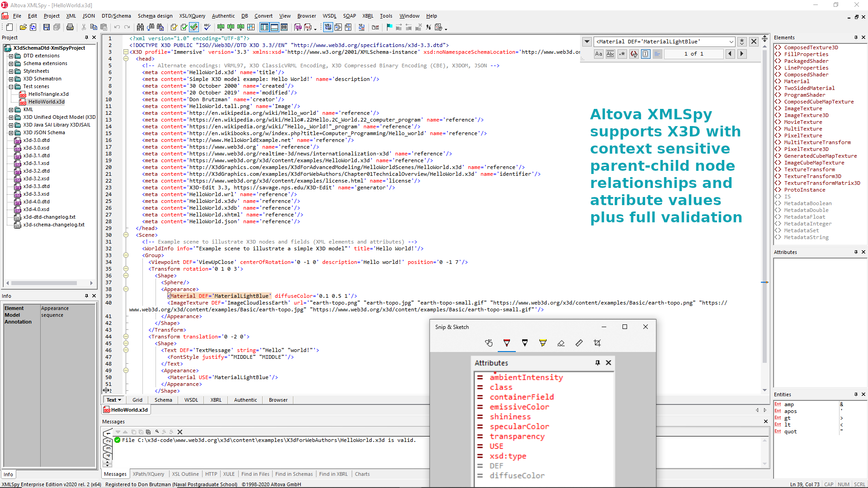
Task: Click the Print toolbar icon
Action: 70,28
